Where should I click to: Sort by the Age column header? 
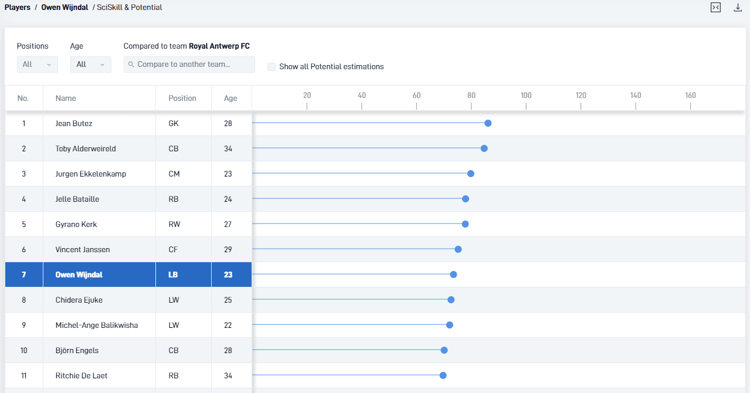[231, 98]
